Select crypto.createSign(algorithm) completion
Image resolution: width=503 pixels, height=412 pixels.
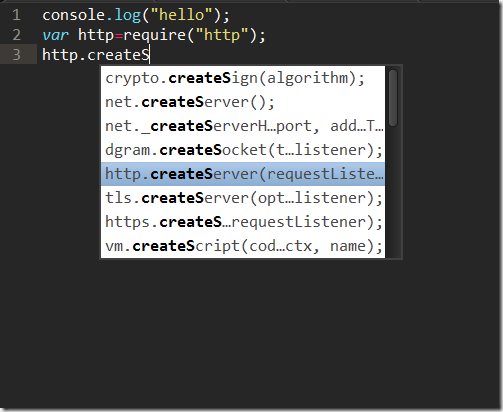coord(243,78)
